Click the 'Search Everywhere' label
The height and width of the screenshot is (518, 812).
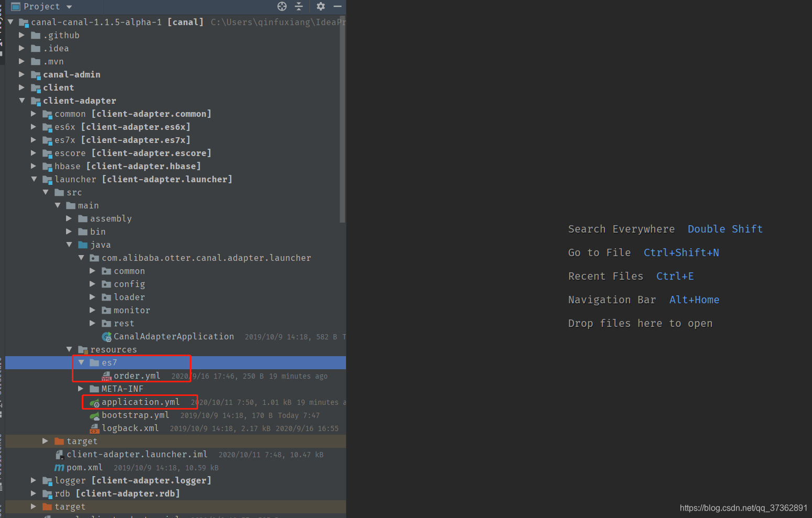pos(621,229)
